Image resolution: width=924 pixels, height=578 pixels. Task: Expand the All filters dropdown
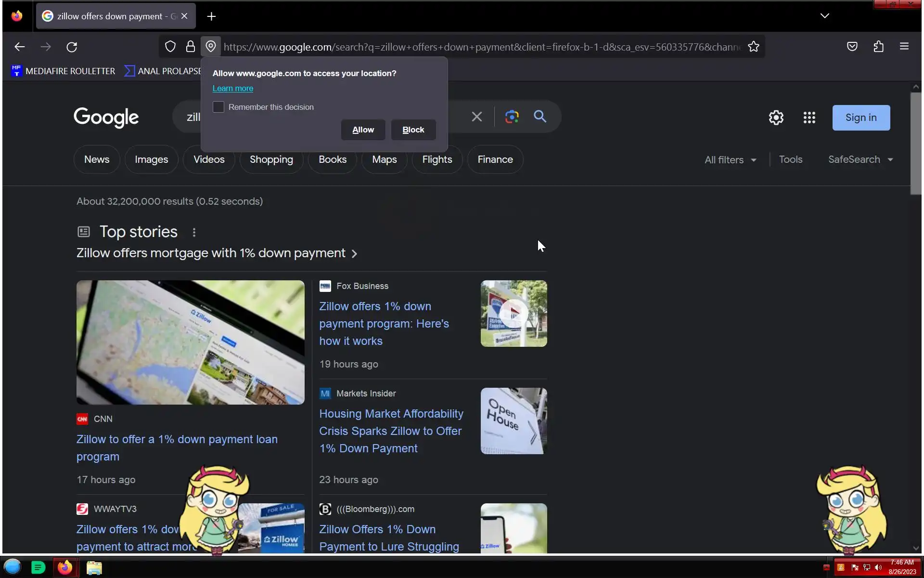pyautogui.click(x=730, y=160)
